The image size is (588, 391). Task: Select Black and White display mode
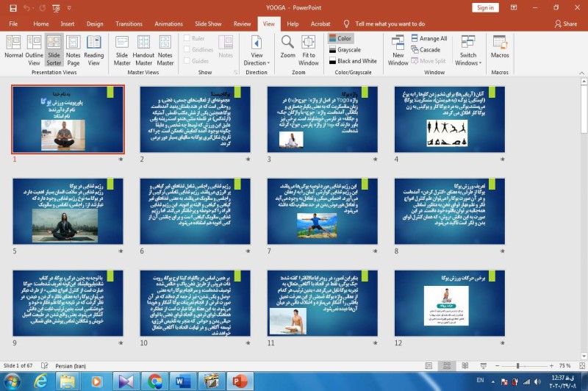click(356, 61)
